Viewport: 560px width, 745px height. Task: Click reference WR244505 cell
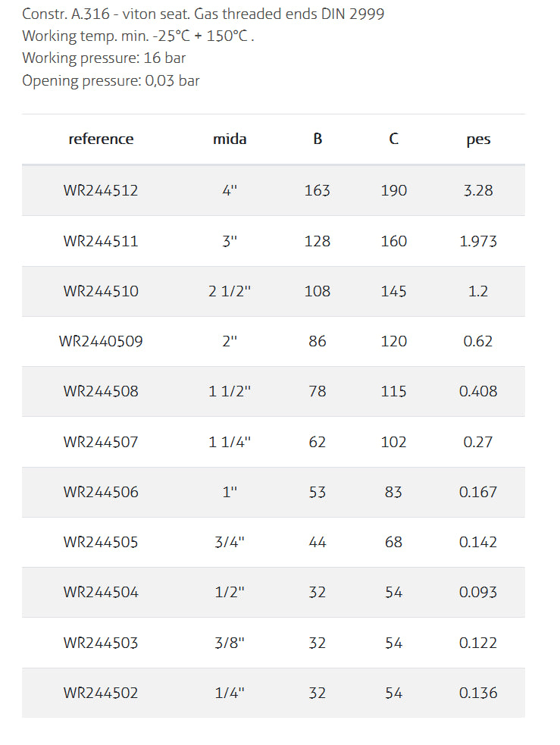(101, 543)
